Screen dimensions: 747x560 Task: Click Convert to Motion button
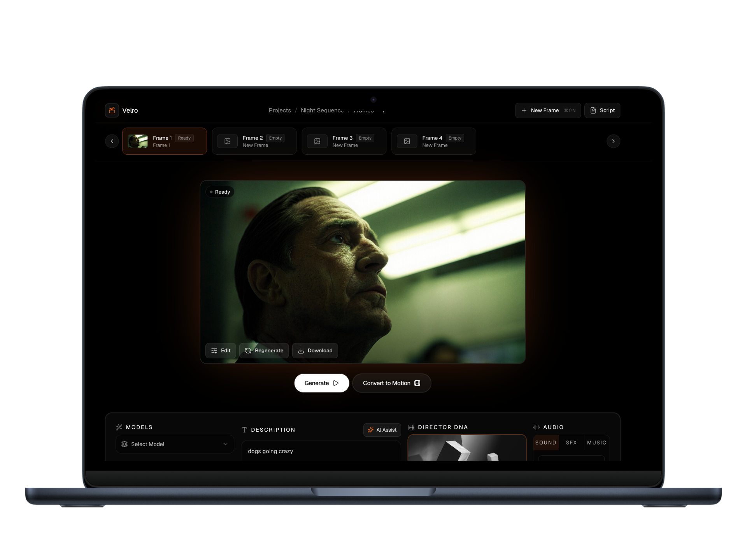tap(391, 383)
